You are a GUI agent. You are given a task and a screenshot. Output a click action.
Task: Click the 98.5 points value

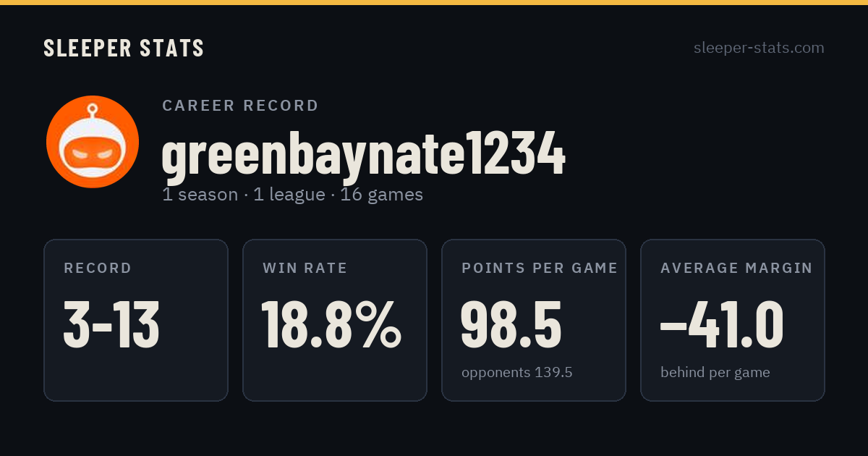[x=511, y=324]
